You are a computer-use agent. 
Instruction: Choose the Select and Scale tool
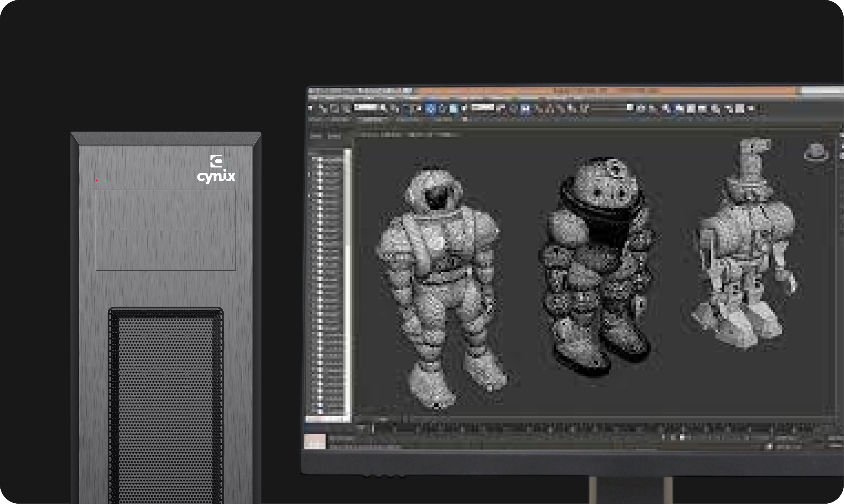point(454,109)
